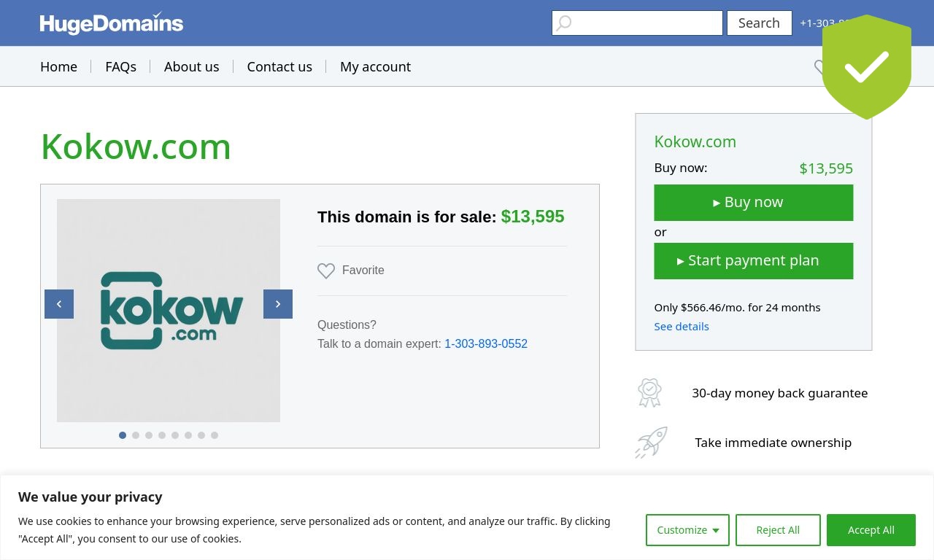934x560 pixels.
Task: Select the last carousel dot
Action: tap(215, 435)
